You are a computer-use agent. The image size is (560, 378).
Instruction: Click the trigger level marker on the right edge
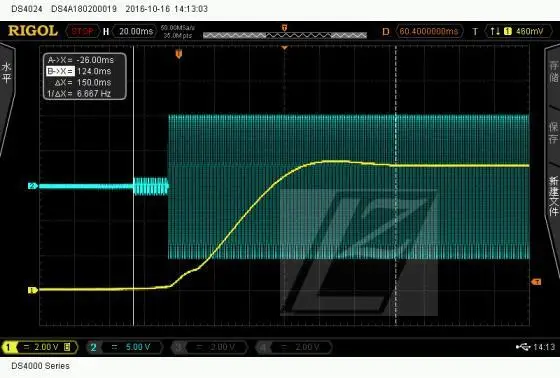536,282
